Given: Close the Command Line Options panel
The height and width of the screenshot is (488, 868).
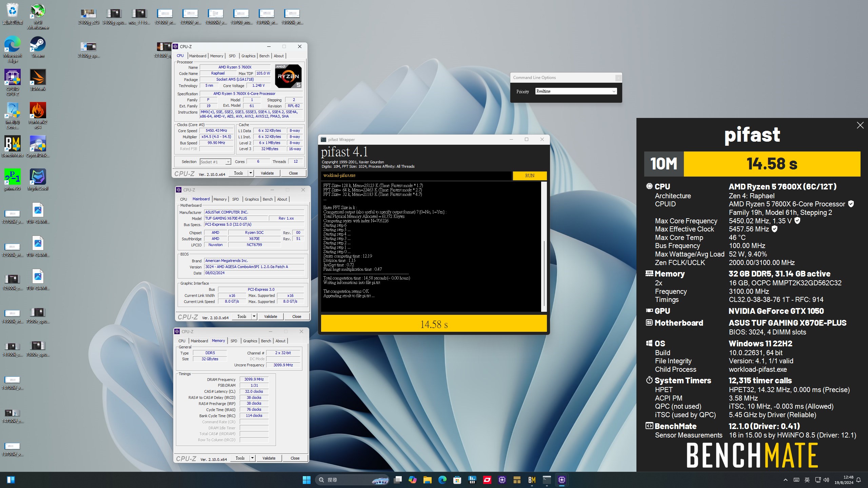Looking at the screenshot, I should coord(618,78).
